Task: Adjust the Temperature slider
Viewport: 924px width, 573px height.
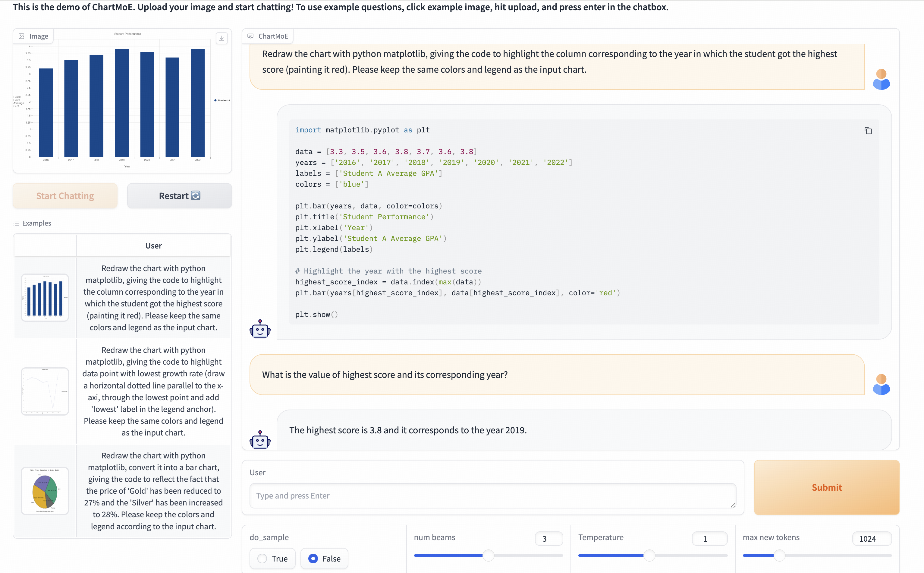Action: coord(649,556)
